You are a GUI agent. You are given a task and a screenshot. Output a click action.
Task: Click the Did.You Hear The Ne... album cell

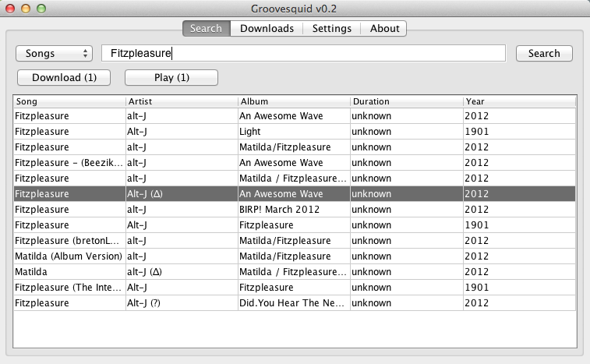coord(295,303)
